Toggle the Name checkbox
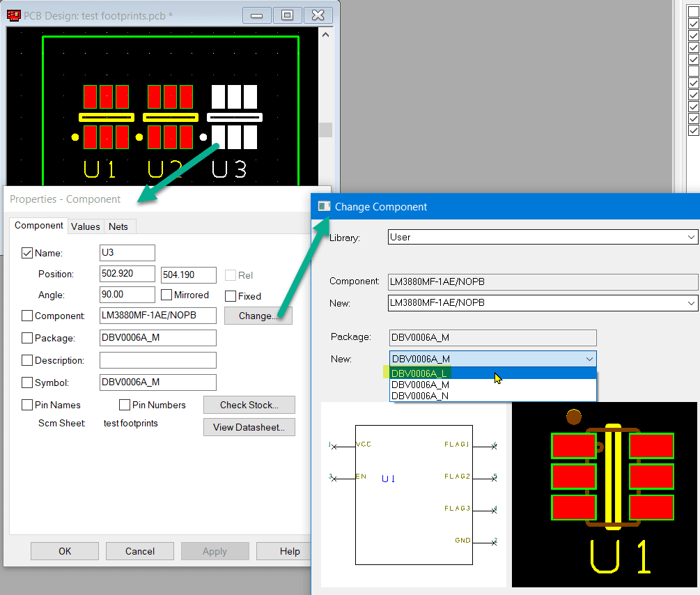This screenshot has width=700, height=595. pos(27,254)
